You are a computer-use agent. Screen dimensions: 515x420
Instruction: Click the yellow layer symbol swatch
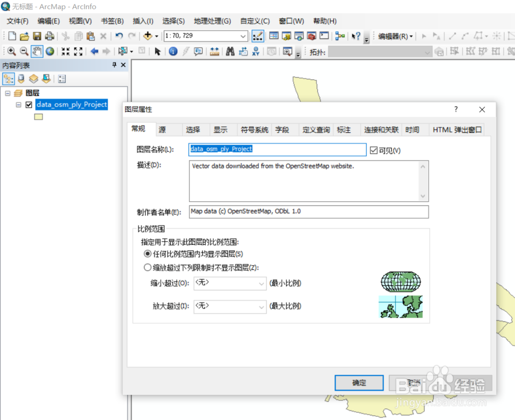click(38, 116)
